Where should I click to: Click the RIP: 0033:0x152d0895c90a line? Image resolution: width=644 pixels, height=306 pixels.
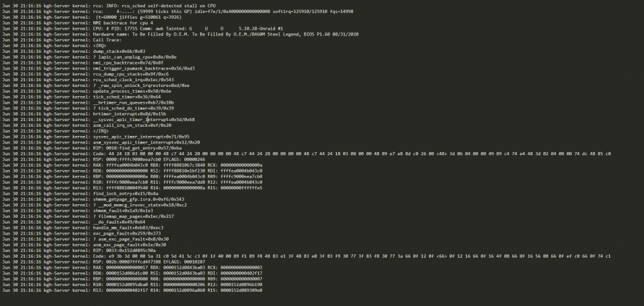(79, 251)
